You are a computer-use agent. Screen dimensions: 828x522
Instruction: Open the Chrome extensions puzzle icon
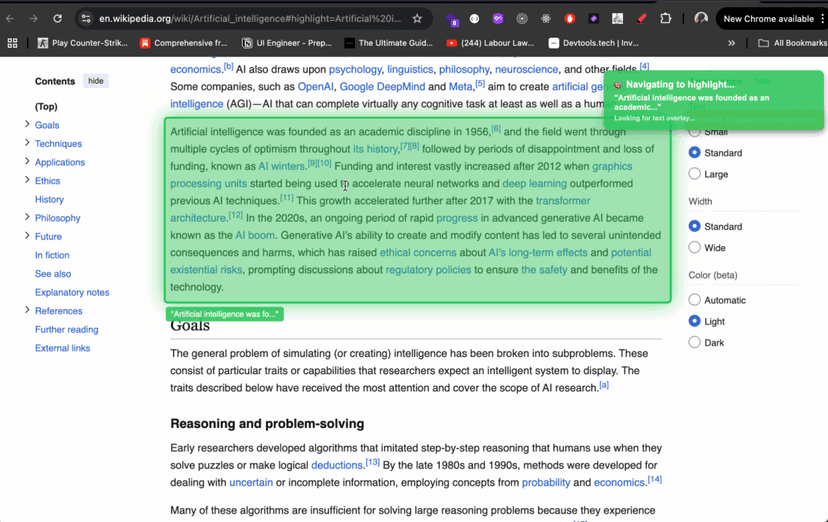tap(665, 18)
